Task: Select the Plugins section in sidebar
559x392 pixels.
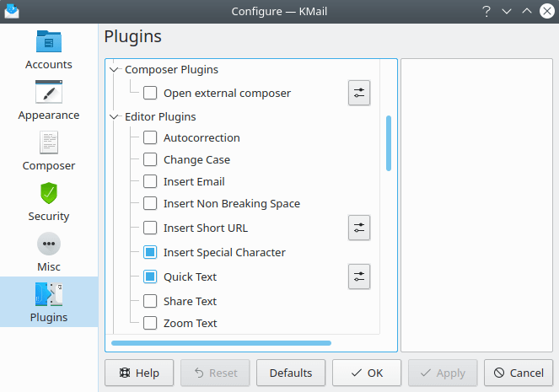Action: 49,302
